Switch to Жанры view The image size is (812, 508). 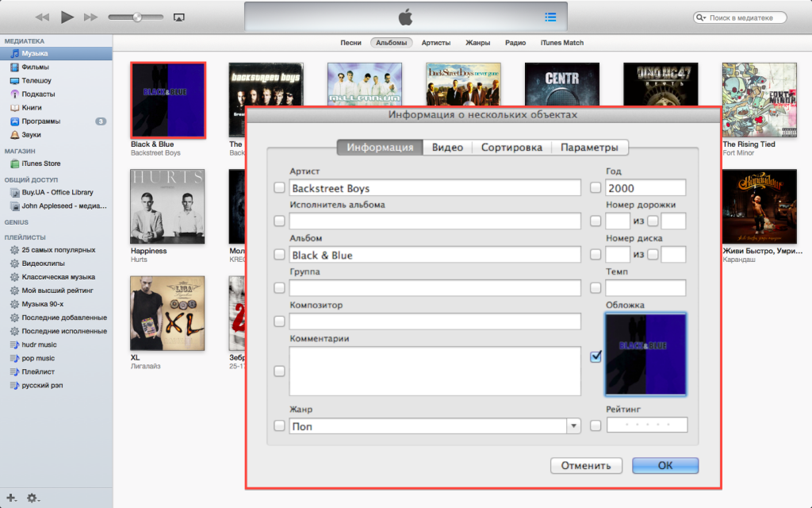click(477, 43)
